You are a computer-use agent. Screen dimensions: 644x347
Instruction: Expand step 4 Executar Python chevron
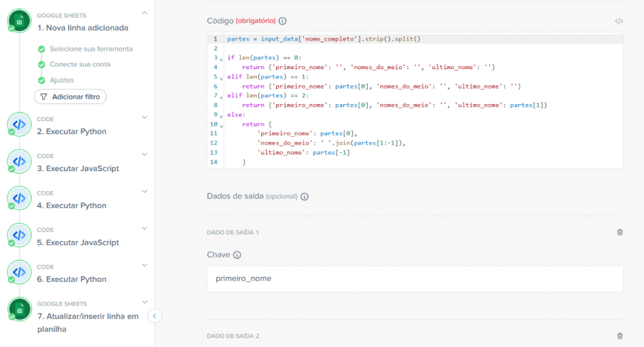coord(144,191)
